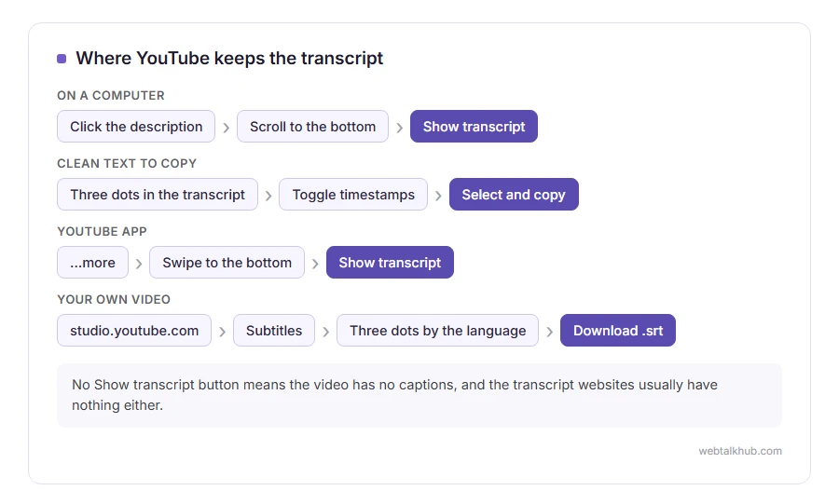Click the 'Where YouTube keeps the transcript' heading
This screenshot has width=839, height=504.
click(229, 58)
